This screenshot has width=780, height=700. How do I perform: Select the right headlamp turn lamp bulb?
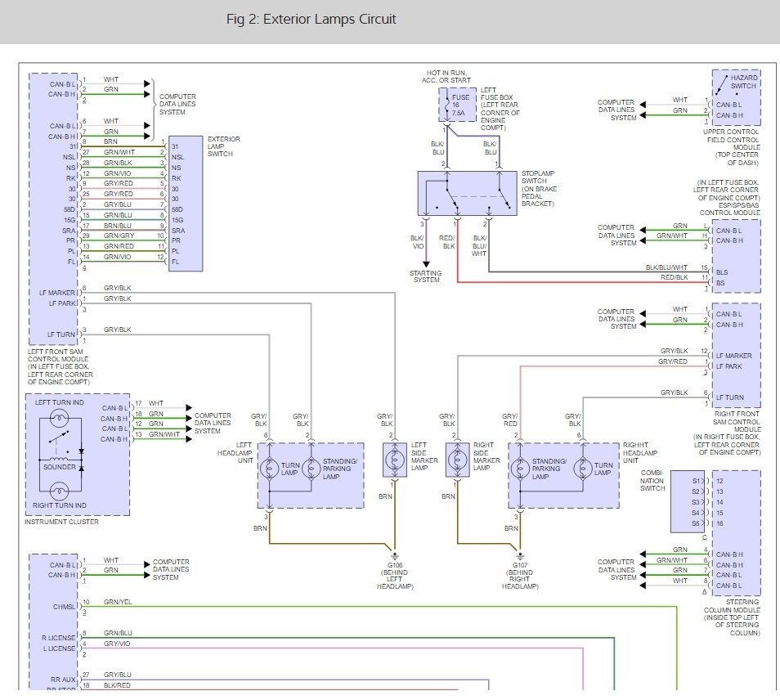click(582, 469)
